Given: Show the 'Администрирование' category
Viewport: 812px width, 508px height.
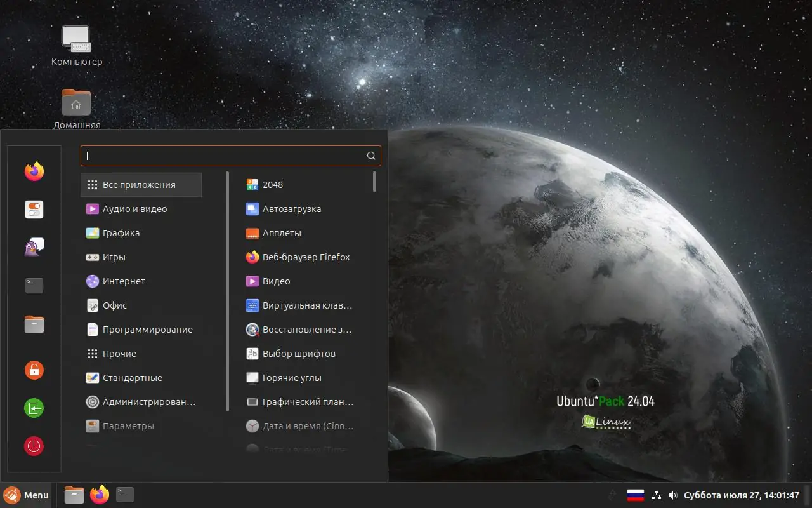Looking at the screenshot, I should 141,402.
